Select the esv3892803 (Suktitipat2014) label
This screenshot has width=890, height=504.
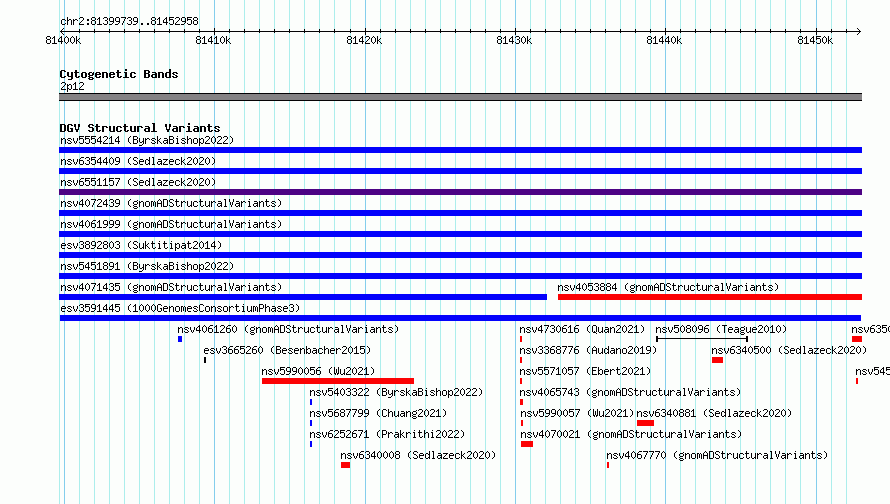(x=141, y=245)
